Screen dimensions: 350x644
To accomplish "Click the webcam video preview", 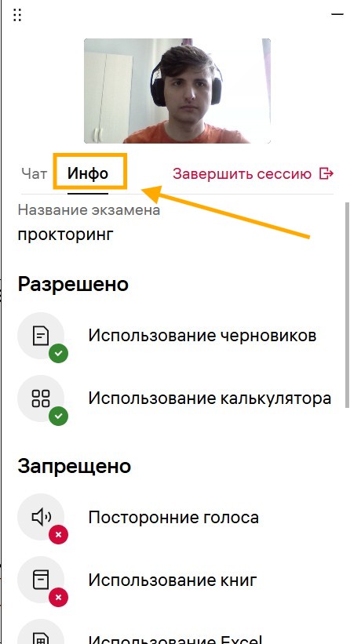I will 177,91.
